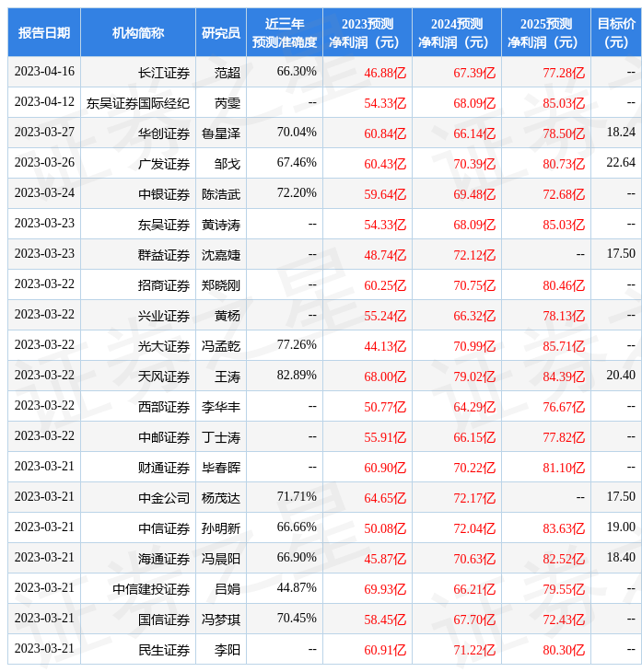
Task: Click the date 2023-04-16
Action: [x=44, y=71]
